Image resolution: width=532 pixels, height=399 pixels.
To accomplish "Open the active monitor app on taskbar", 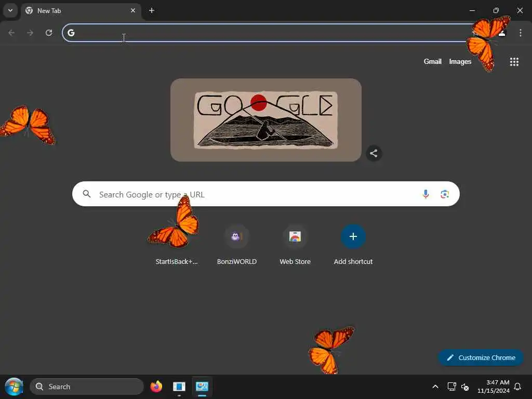I will pos(202,387).
